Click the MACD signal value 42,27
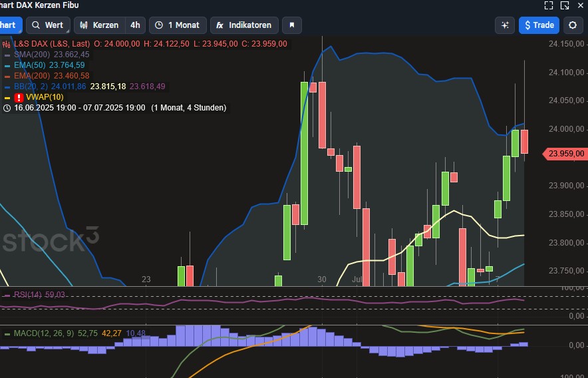The image size is (588, 378). [111, 333]
